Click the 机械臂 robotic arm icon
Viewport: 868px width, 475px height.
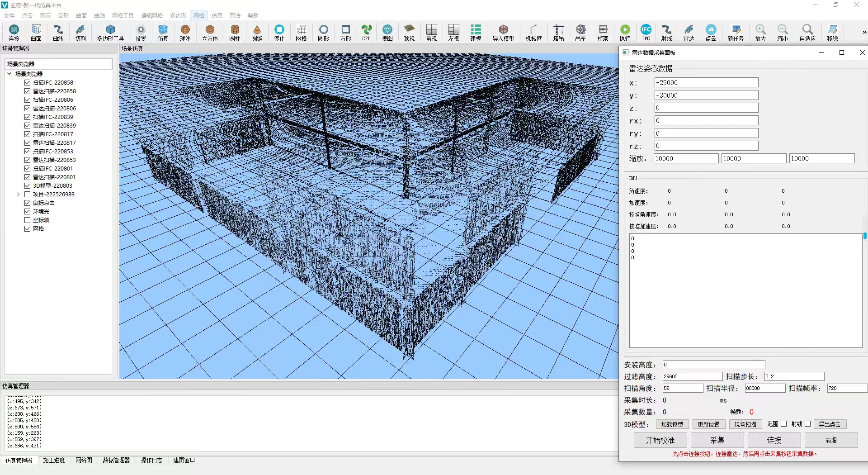coord(533,33)
